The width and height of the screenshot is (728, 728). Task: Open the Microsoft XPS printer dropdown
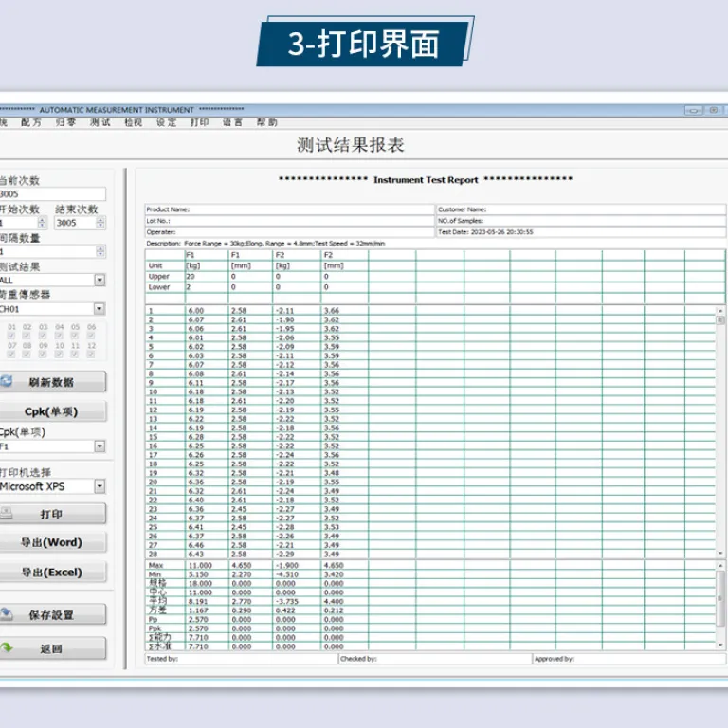click(100, 486)
